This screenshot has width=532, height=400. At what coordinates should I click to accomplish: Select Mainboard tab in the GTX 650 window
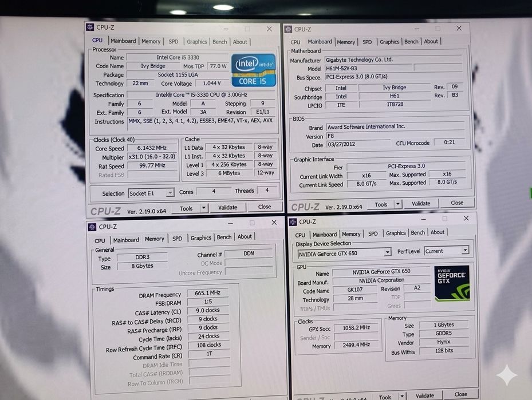coord(325,235)
